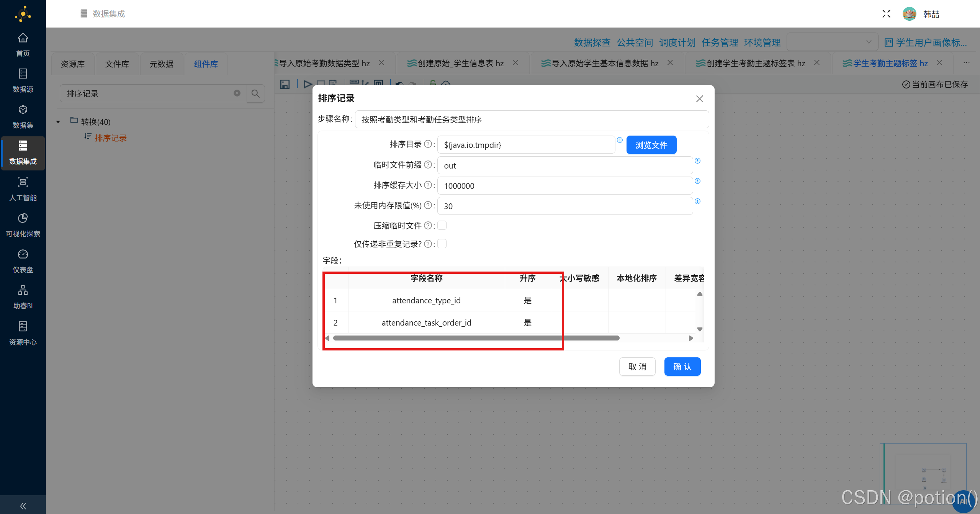
Task: Click the attendance_task_order_id field cell
Action: click(427, 322)
